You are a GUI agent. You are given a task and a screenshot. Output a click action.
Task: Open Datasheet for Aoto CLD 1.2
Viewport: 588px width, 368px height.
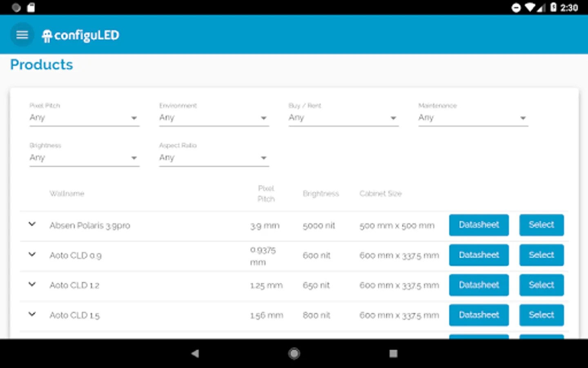coord(479,285)
